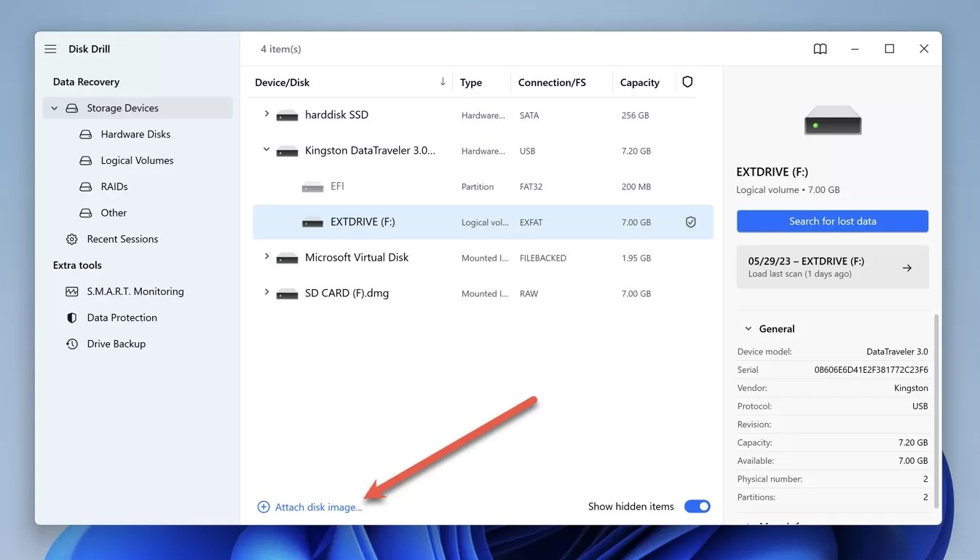Screen dimensions: 980x560
Task: Open the hamburger menu next to Disk Drill
Action: (x=50, y=48)
